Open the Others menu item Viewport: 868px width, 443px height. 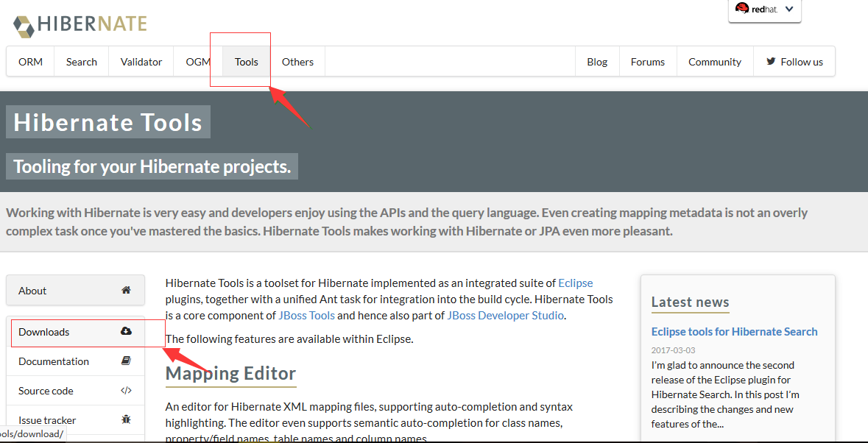(297, 61)
